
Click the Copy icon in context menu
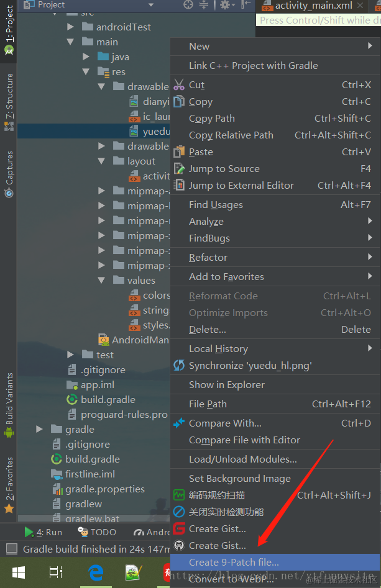[x=179, y=101]
